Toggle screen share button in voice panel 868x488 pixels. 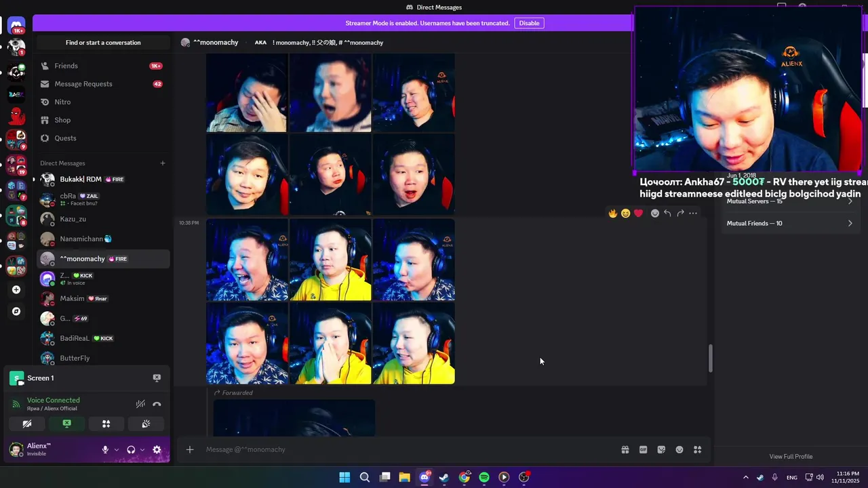point(66,424)
